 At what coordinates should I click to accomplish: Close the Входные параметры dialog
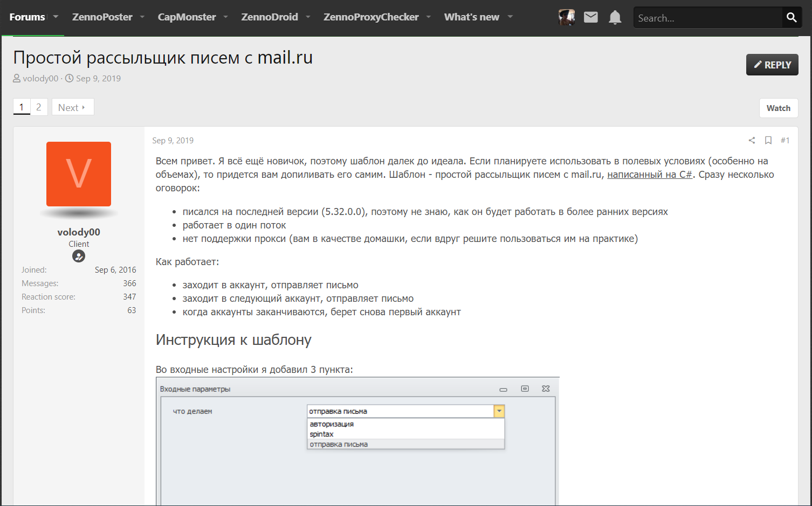546,389
